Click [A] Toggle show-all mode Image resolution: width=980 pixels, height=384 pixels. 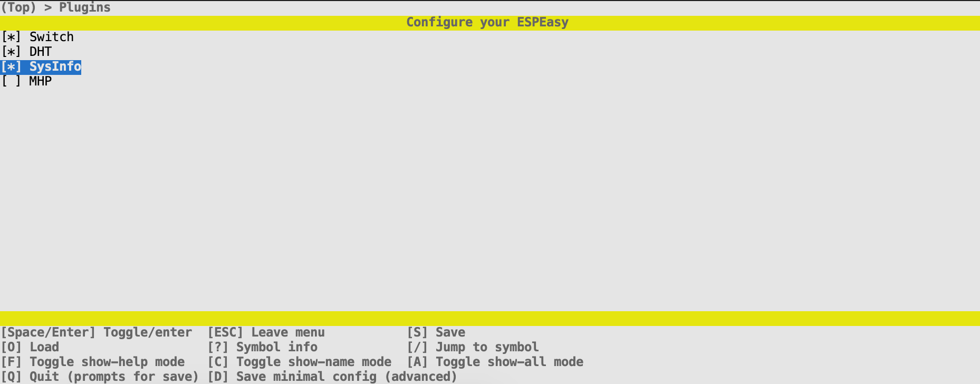tap(495, 362)
